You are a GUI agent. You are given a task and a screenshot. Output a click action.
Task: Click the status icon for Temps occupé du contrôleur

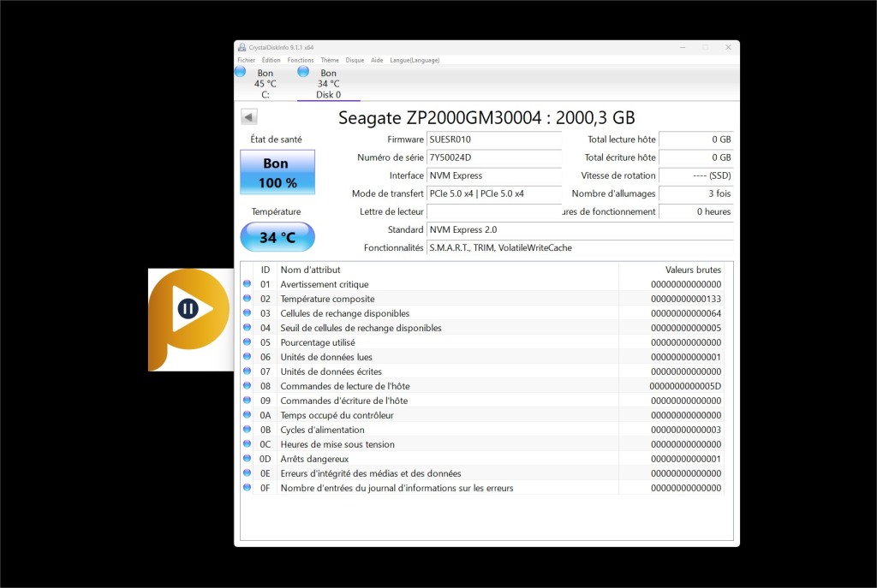pos(248,415)
